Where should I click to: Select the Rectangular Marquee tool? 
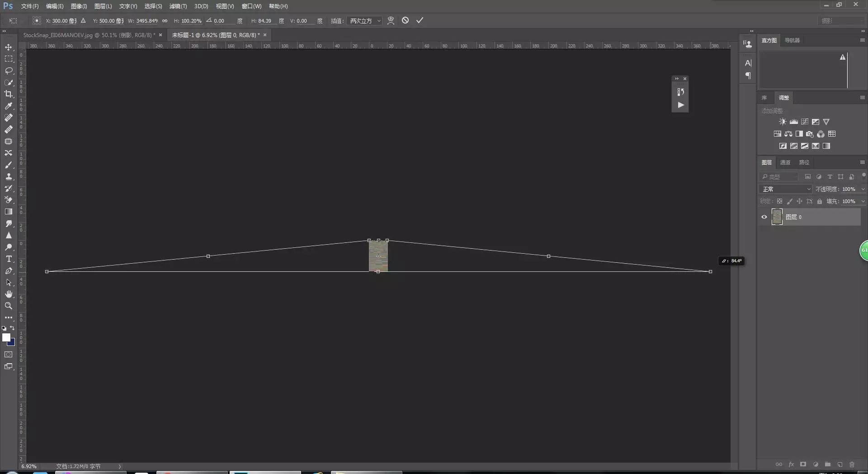pos(9,59)
